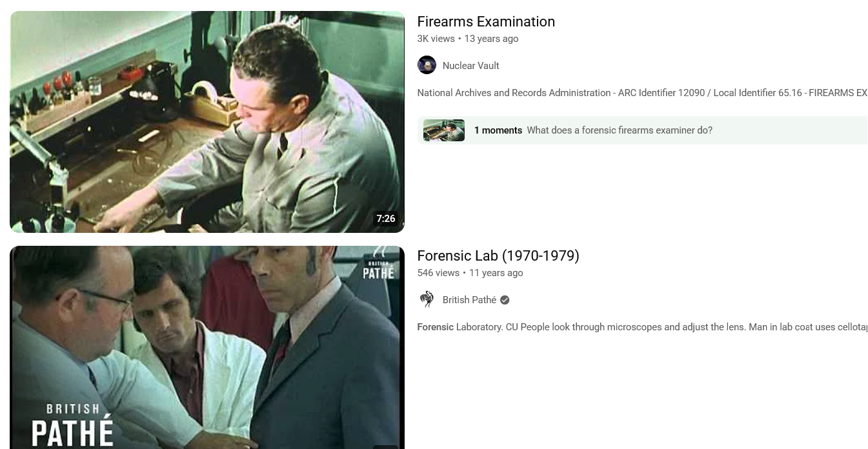Click the 3K views 13 years ago metadata
Screen dimensions: 868x449
click(468, 39)
